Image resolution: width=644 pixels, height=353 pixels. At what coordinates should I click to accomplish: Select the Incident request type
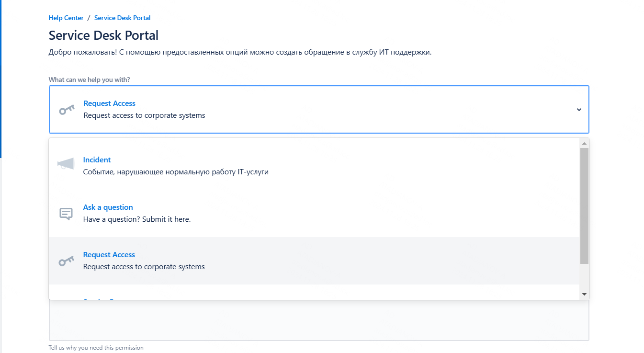tap(314, 166)
